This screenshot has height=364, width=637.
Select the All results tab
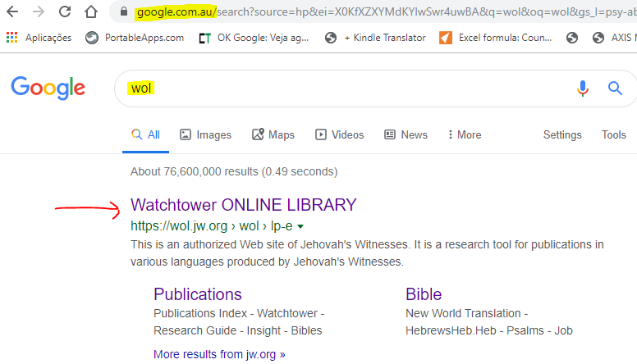pyautogui.click(x=146, y=134)
